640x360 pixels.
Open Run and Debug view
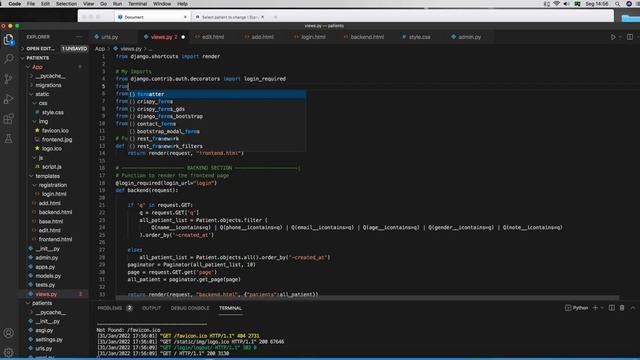(9, 99)
